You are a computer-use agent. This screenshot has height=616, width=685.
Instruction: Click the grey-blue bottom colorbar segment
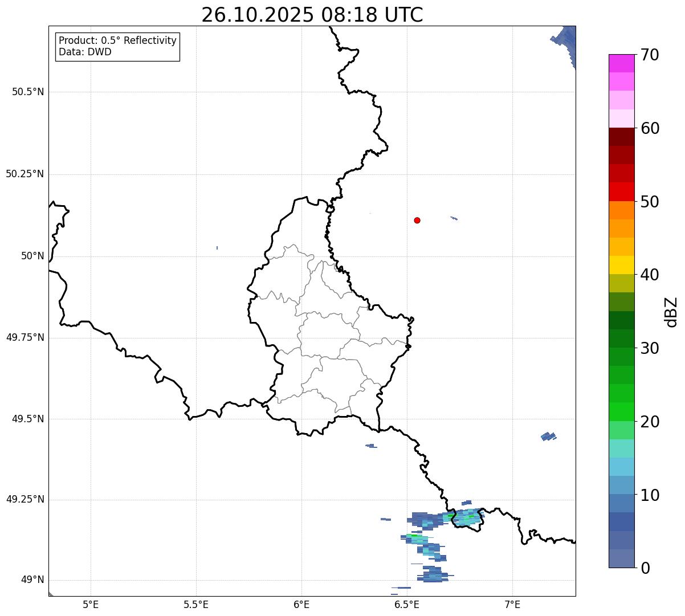pyautogui.click(x=621, y=558)
